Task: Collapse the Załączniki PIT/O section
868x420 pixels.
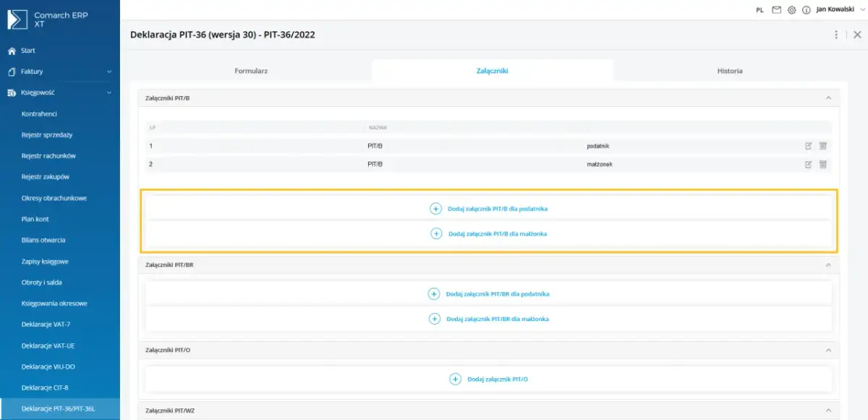Action: (828, 350)
